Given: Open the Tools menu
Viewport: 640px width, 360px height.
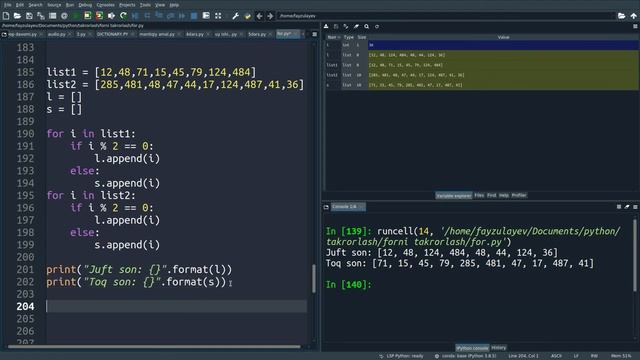Looking at the screenshot, I should tap(145, 5).
